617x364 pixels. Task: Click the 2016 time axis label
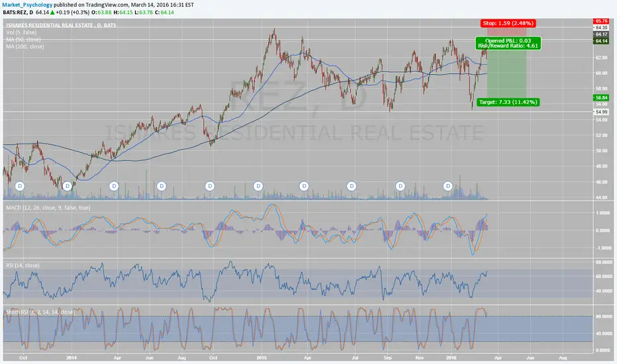(451, 357)
